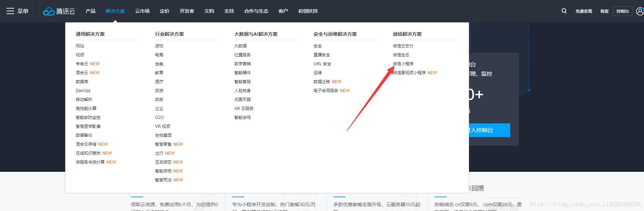
Task: Open the DevOps solution link
Action: (x=83, y=91)
